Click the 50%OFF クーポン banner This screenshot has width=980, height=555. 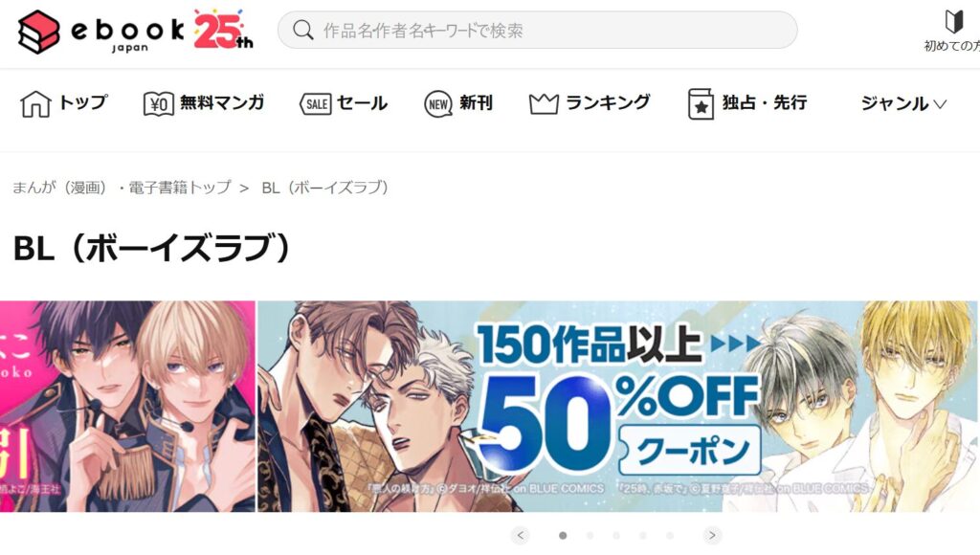[x=617, y=407]
